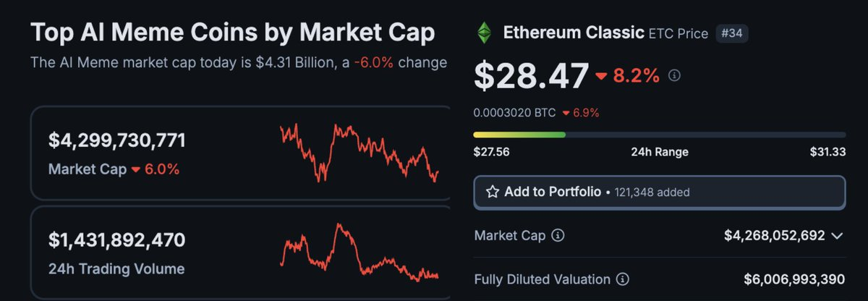Open the Ethereum Classic title link
Image resolution: width=868 pixels, height=301 pixels.
click(573, 33)
